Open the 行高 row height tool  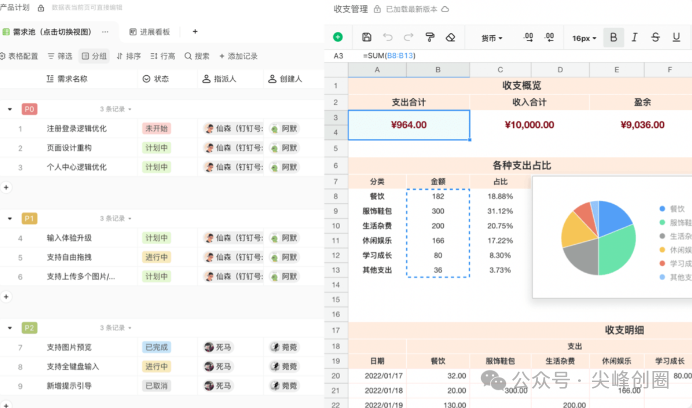pyautogui.click(x=163, y=56)
